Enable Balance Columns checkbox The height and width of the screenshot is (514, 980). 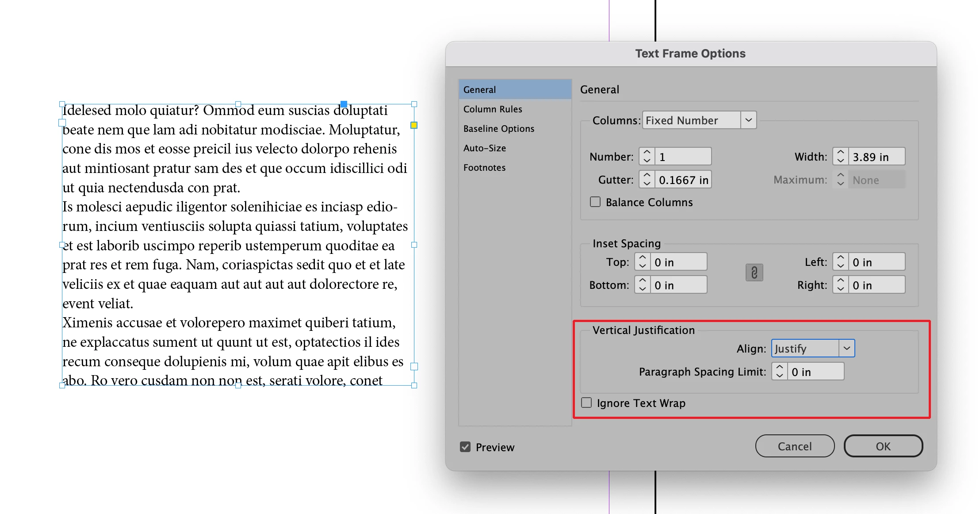point(595,202)
